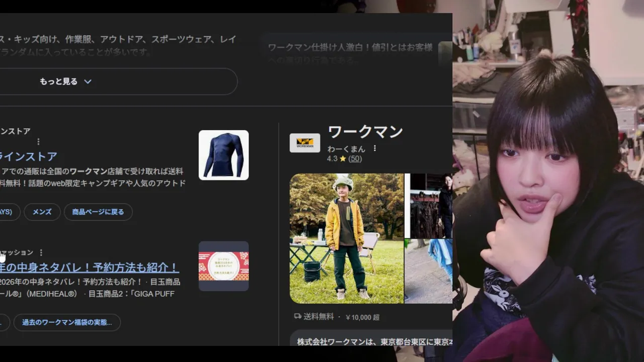
Task: Select the メンズ chip
Action: [42, 212]
